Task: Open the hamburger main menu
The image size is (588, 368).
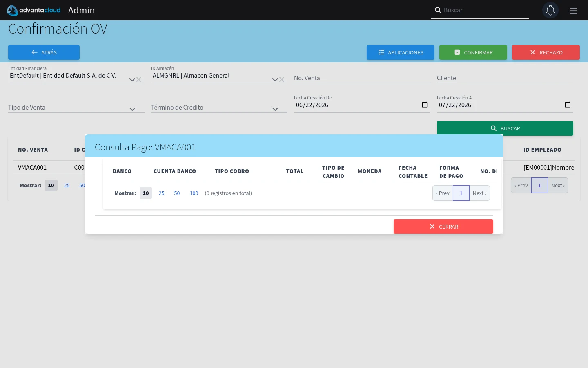Action: click(x=573, y=11)
